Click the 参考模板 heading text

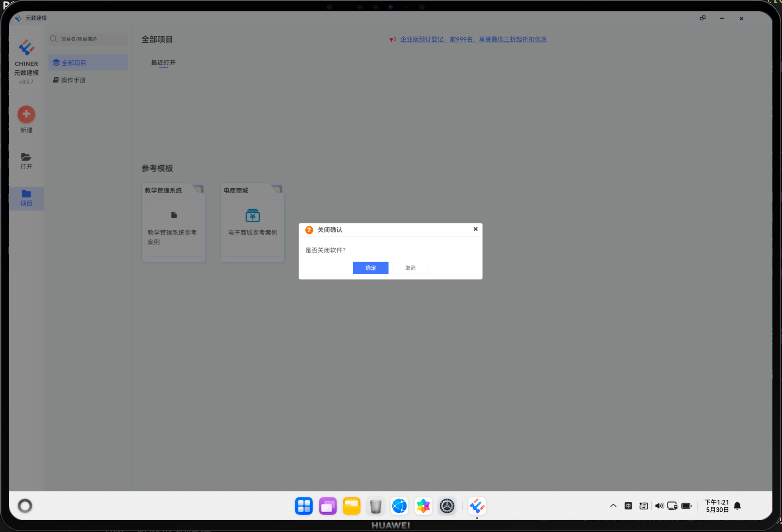click(157, 168)
